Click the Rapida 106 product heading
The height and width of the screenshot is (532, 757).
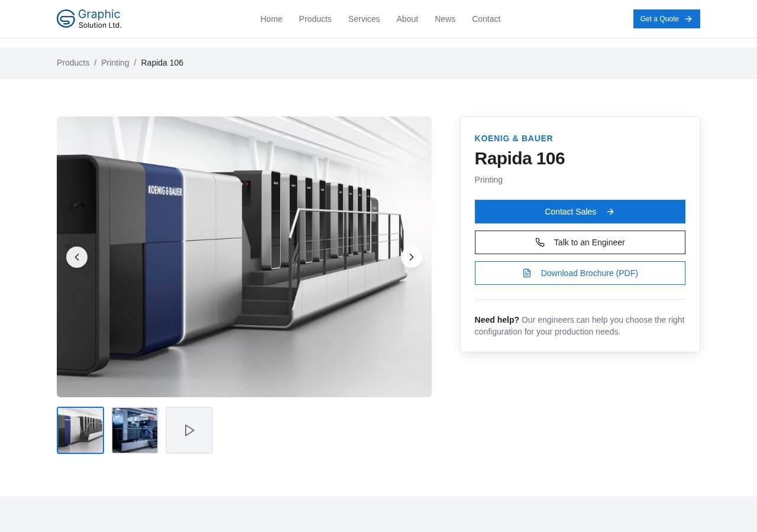pyautogui.click(x=519, y=158)
